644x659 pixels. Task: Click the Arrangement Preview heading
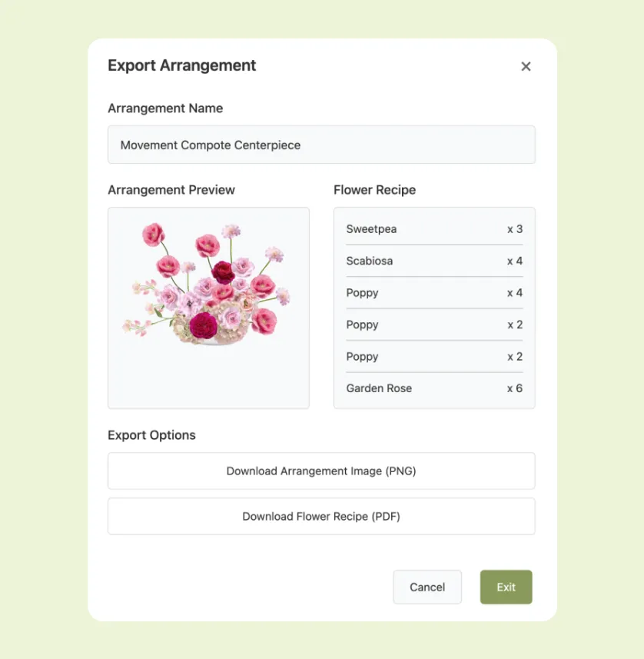(x=171, y=190)
